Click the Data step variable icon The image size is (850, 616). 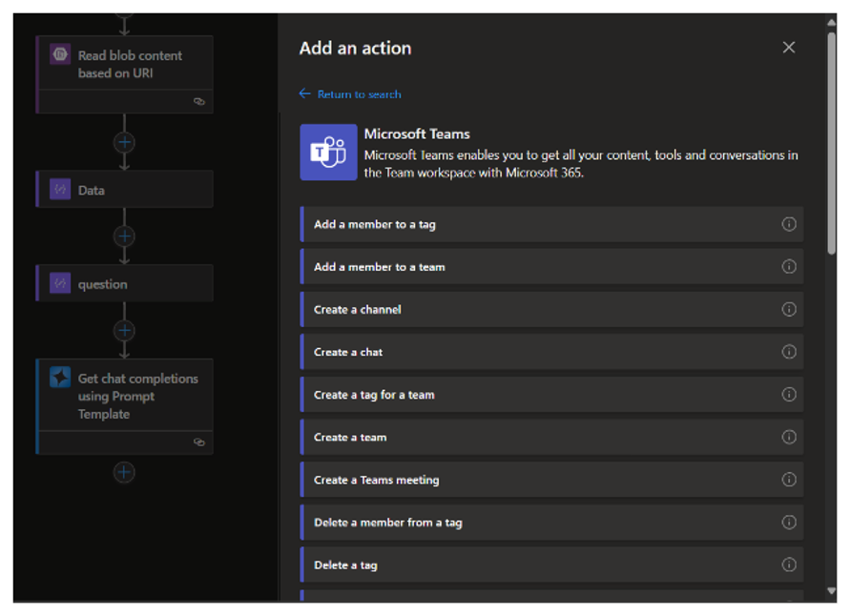point(60,189)
